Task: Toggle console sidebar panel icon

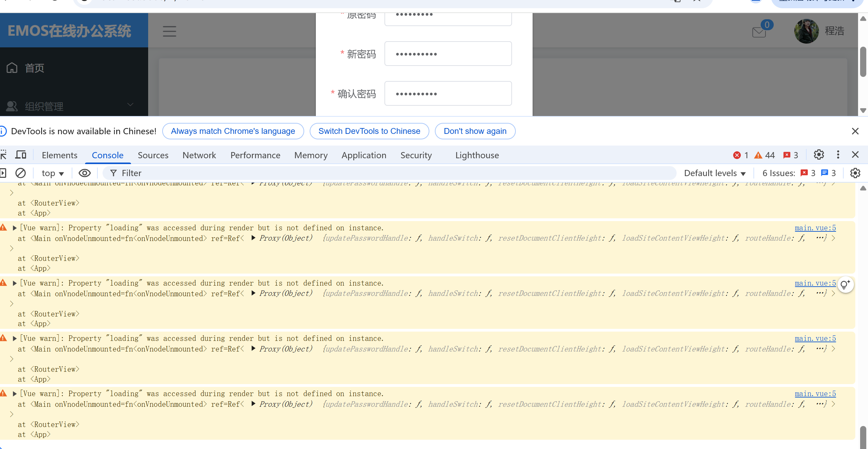Action: pos(3,173)
